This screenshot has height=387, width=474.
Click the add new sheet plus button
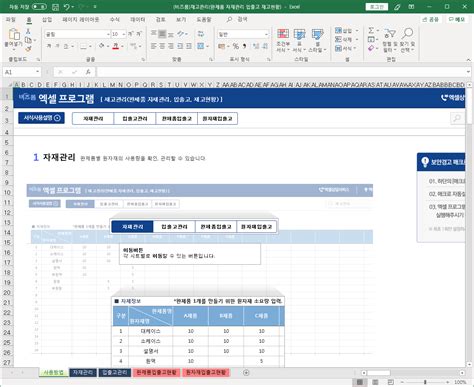(246, 373)
